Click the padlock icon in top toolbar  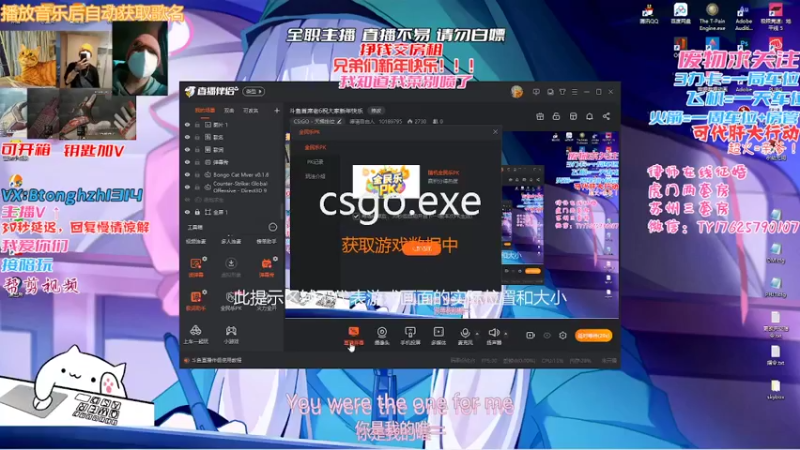(556, 116)
